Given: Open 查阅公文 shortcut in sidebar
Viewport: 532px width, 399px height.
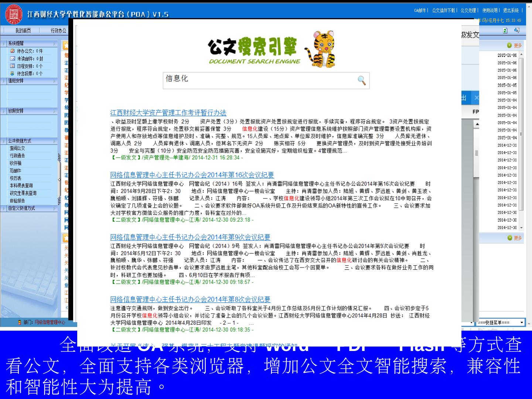Looking at the screenshot, I should coord(17,148).
